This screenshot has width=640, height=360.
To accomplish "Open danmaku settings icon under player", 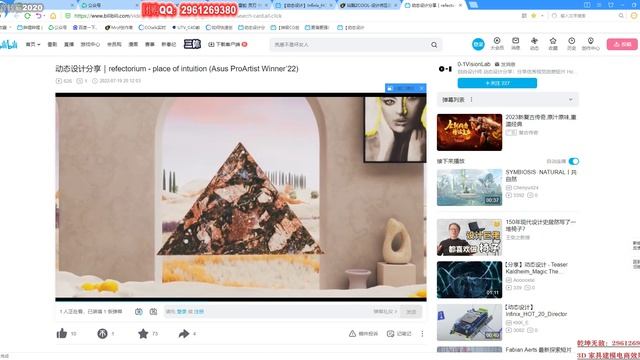I will coord(153,311).
